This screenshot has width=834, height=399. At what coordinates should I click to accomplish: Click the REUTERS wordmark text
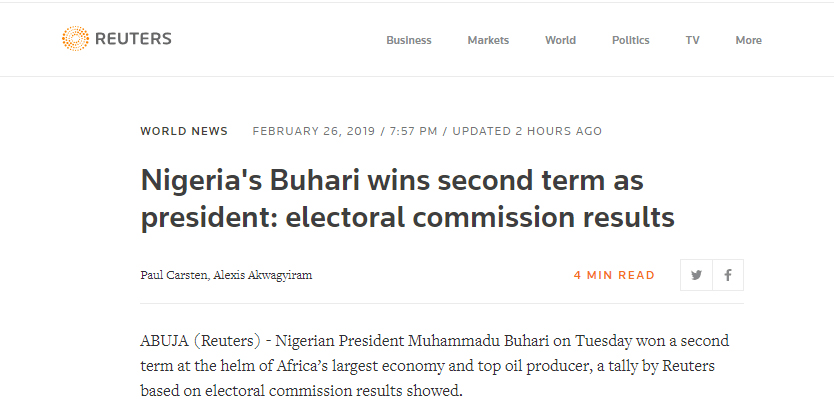pos(133,39)
